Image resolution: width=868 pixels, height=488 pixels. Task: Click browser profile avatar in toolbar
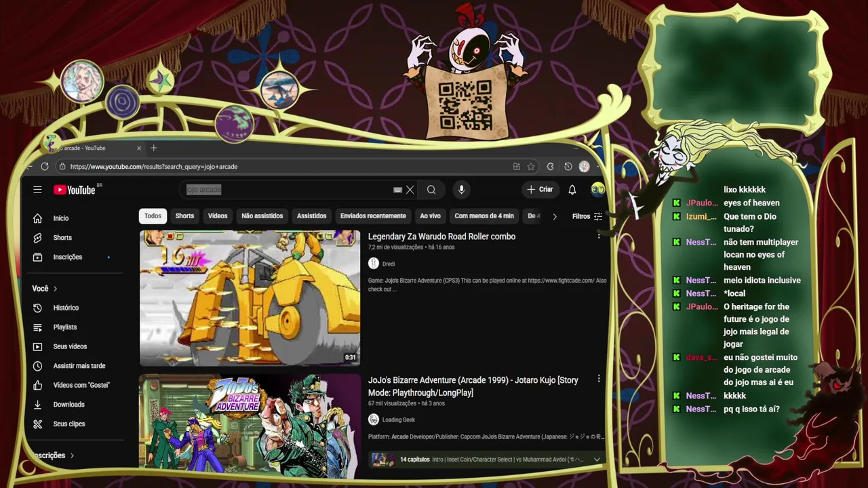(585, 166)
